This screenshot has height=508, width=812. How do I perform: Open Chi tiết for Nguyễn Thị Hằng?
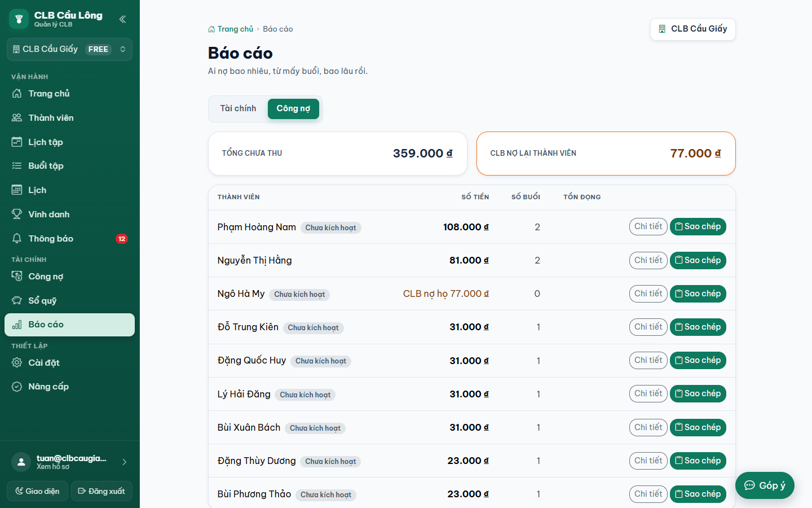click(648, 260)
